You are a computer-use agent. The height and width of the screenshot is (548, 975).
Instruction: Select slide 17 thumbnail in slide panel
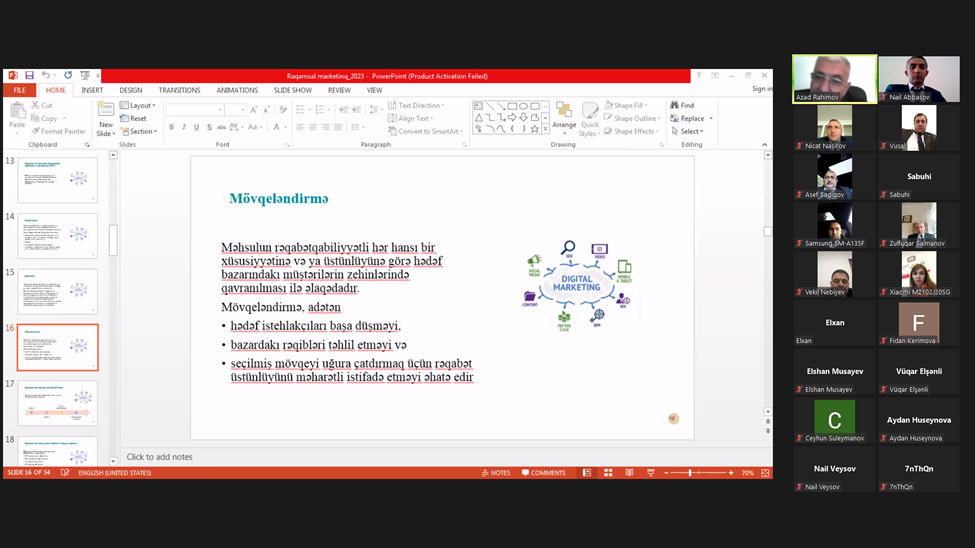58,403
